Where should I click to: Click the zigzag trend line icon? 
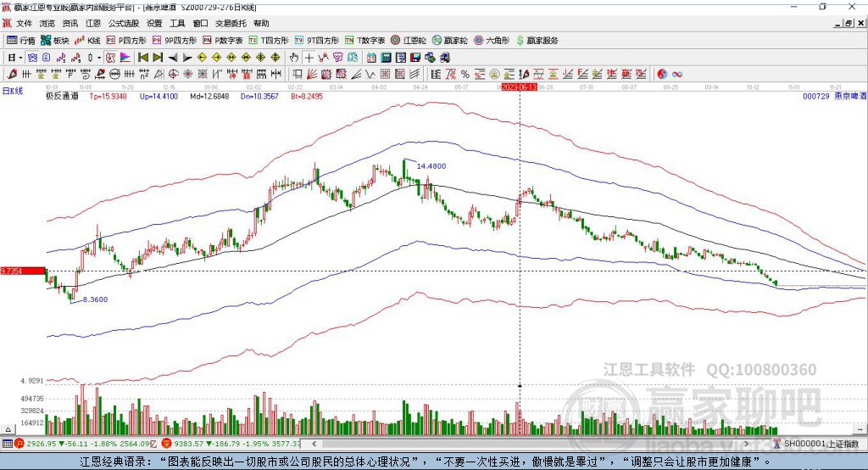coord(323,58)
